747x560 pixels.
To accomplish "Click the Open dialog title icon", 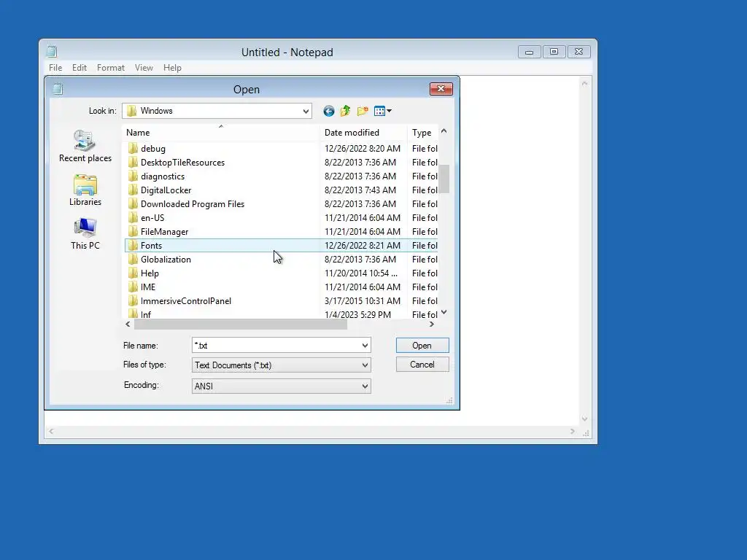I will [x=58, y=89].
